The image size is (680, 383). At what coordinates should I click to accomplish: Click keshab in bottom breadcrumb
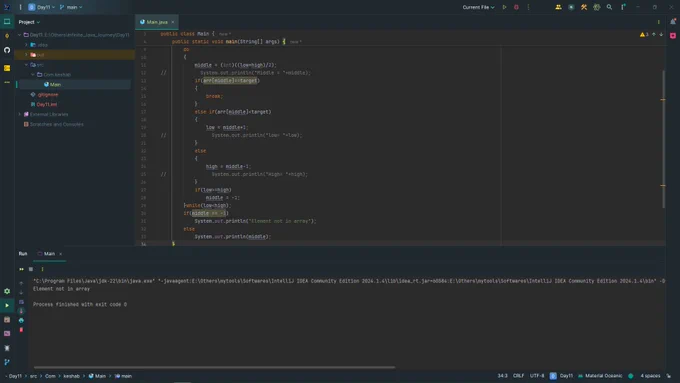[x=72, y=376]
